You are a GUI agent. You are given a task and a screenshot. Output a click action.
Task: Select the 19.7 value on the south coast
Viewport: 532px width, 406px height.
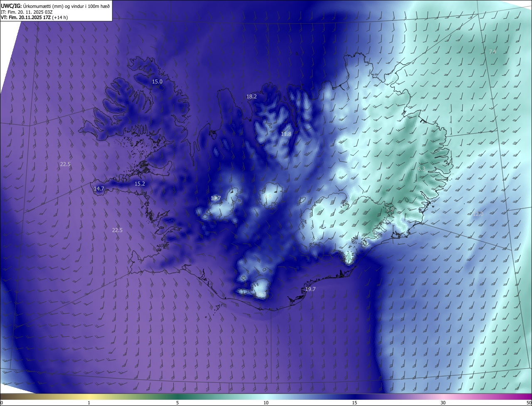[310, 289]
